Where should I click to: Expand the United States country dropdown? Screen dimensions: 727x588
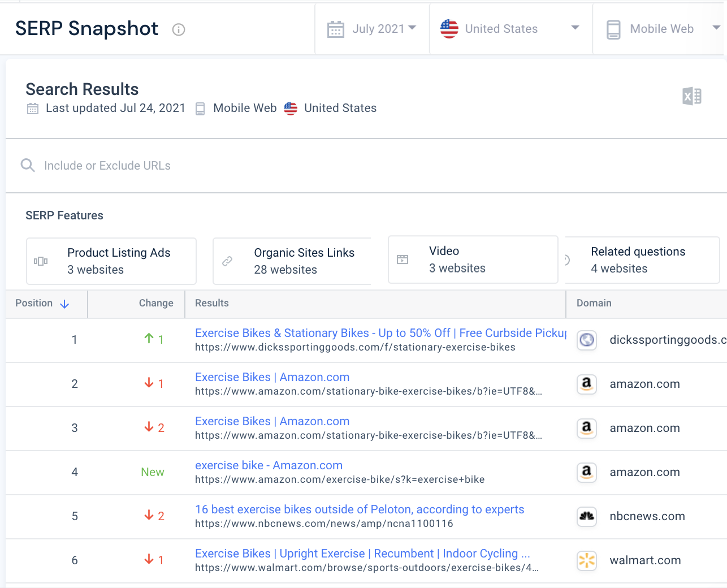point(511,29)
